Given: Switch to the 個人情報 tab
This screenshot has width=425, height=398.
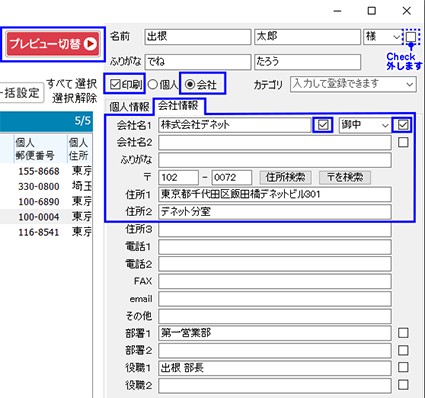Looking at the screenshot, I should click(129, 107).
